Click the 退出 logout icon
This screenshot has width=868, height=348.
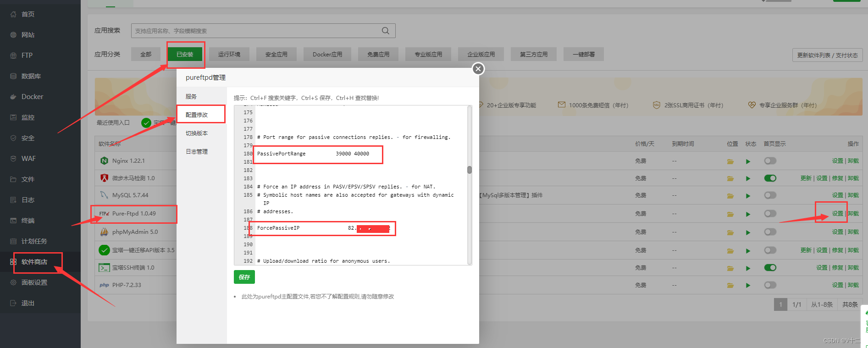13,303
